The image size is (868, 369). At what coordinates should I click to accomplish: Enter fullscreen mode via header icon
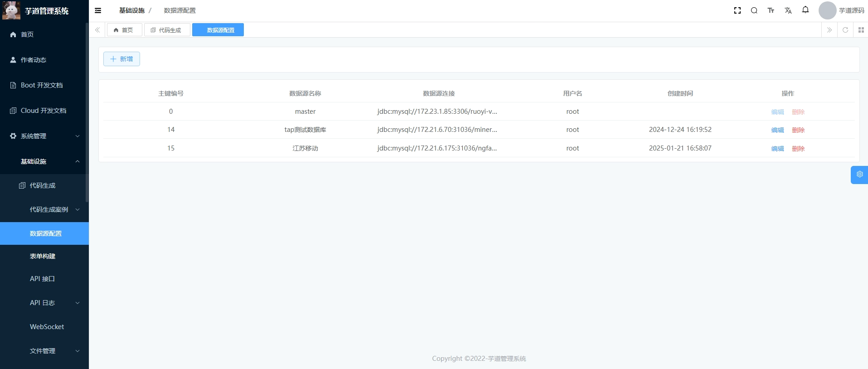[x=737, y=10]
